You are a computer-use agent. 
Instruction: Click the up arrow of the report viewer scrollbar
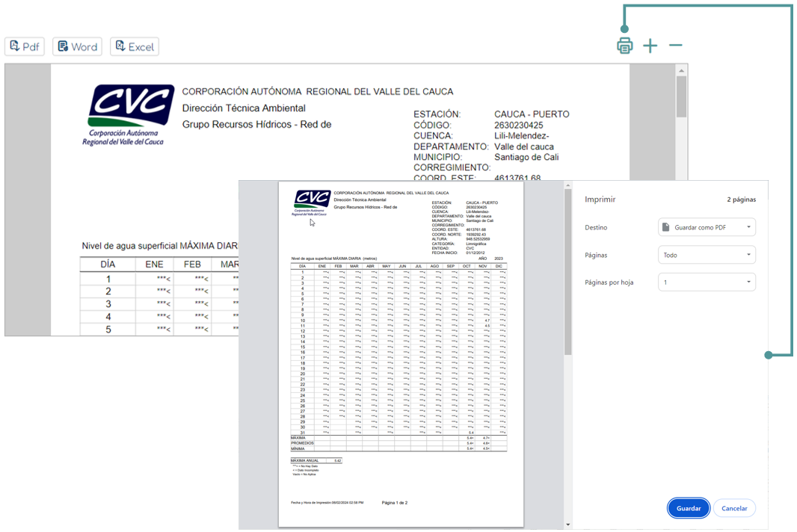tap(682, 70)
